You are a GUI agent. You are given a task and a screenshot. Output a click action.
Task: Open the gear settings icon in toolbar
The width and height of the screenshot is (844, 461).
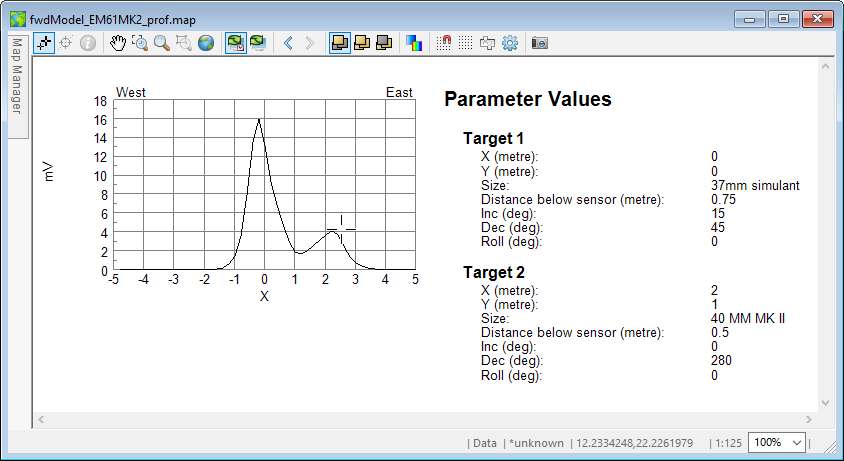click(510, 43)
